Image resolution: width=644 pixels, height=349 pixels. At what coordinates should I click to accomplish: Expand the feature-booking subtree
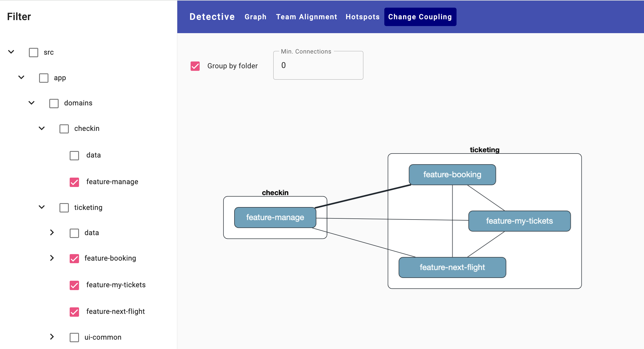(52, 258)
